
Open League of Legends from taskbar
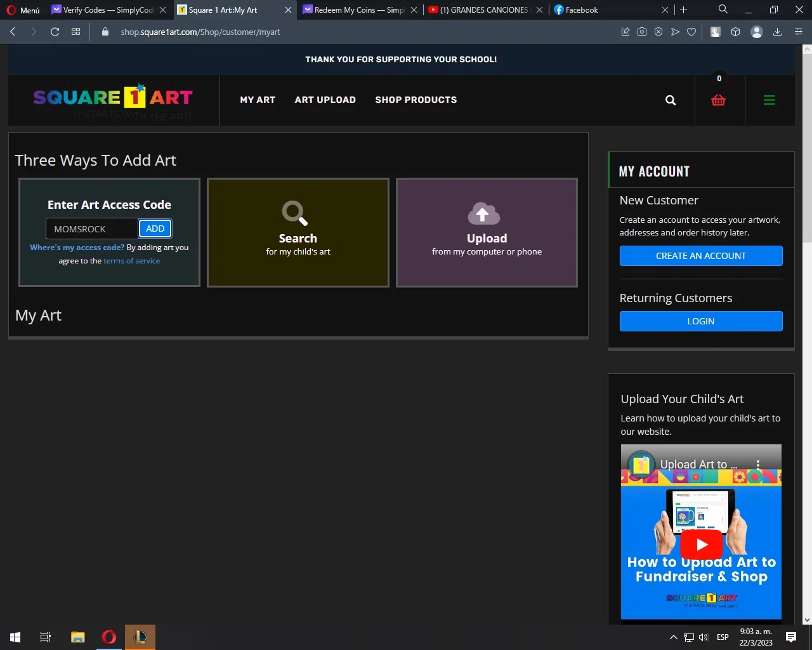[140, 637]
